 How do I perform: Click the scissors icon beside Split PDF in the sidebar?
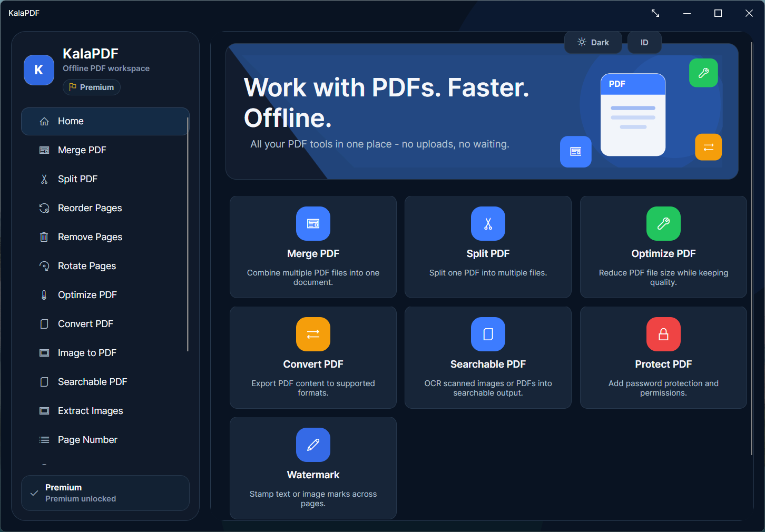coord(44,179)
